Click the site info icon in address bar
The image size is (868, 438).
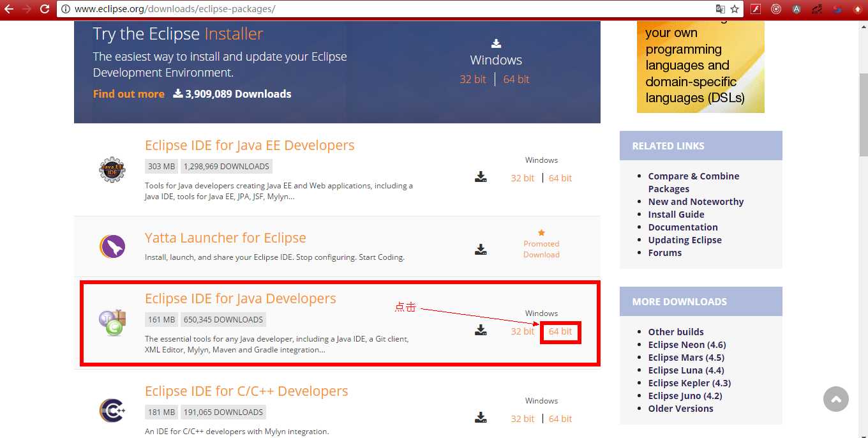coord(66,10)
